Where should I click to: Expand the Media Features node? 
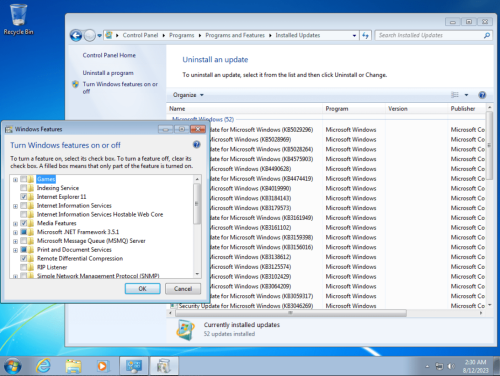point(15,223)
